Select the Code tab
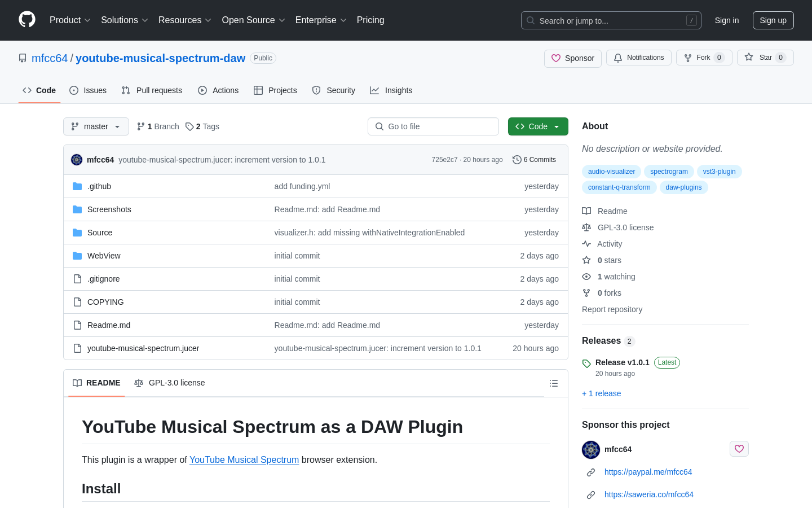The height and width of the screenshot is (508, 812). point(39,90)
